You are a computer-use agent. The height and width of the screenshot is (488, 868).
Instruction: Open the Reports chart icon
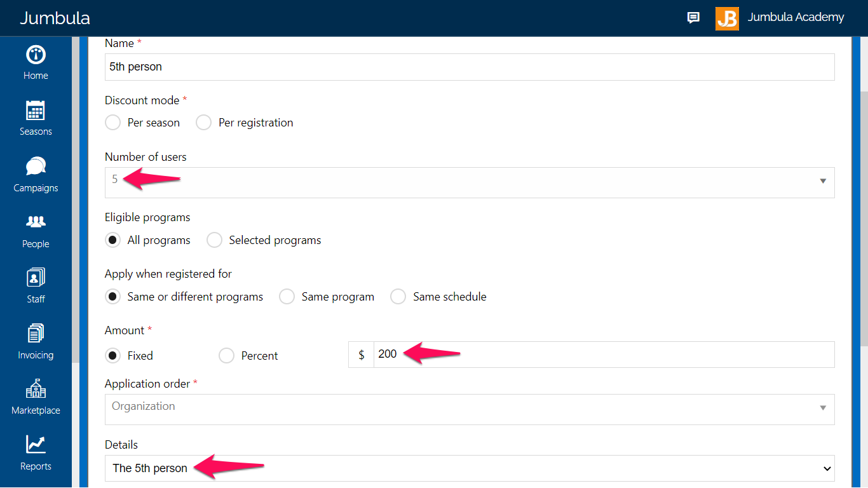click(36, 445)
